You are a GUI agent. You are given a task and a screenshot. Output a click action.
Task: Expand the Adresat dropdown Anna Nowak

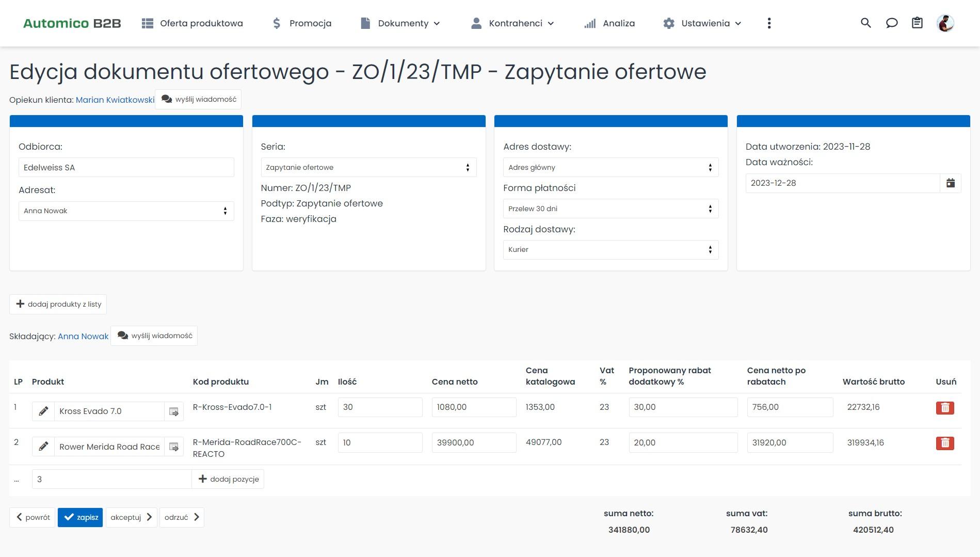(126, 211)
